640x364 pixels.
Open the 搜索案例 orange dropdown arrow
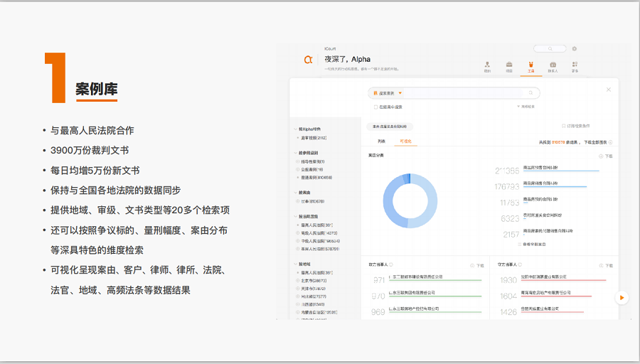[x=400, y=93]
